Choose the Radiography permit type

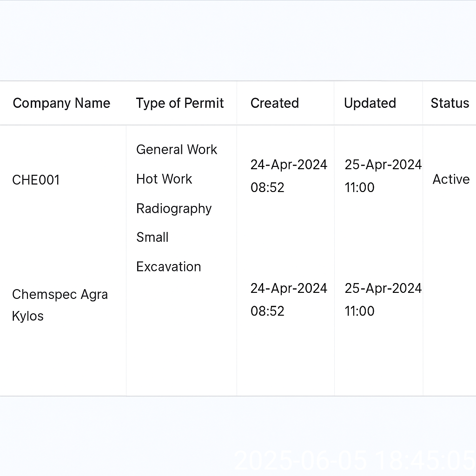[x=174, y=209]
